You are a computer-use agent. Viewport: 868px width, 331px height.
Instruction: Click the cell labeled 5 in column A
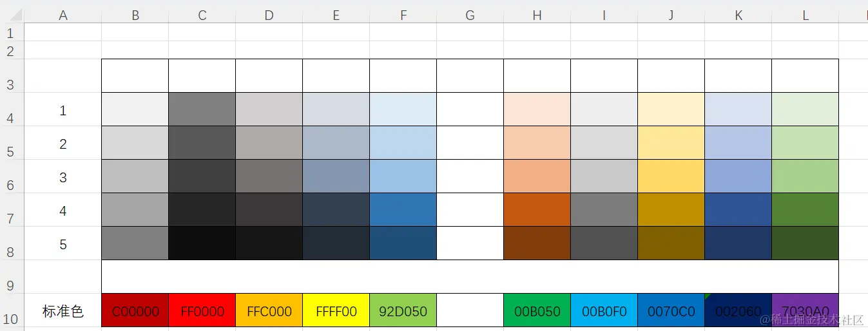[x=63, y=244]
